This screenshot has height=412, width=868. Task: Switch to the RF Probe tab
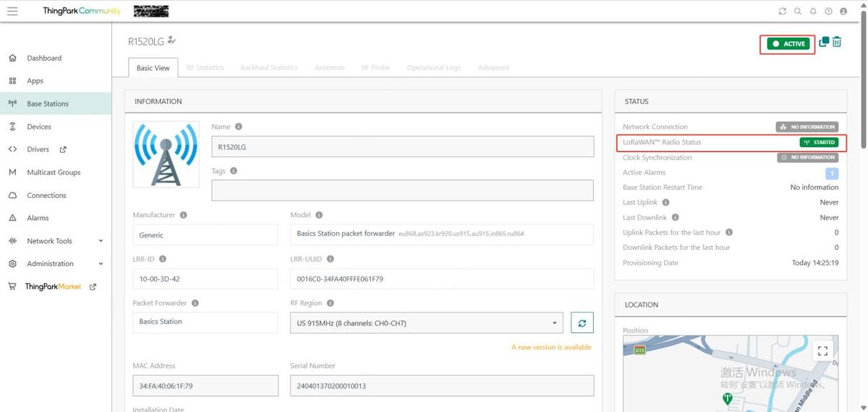point(375,67)
